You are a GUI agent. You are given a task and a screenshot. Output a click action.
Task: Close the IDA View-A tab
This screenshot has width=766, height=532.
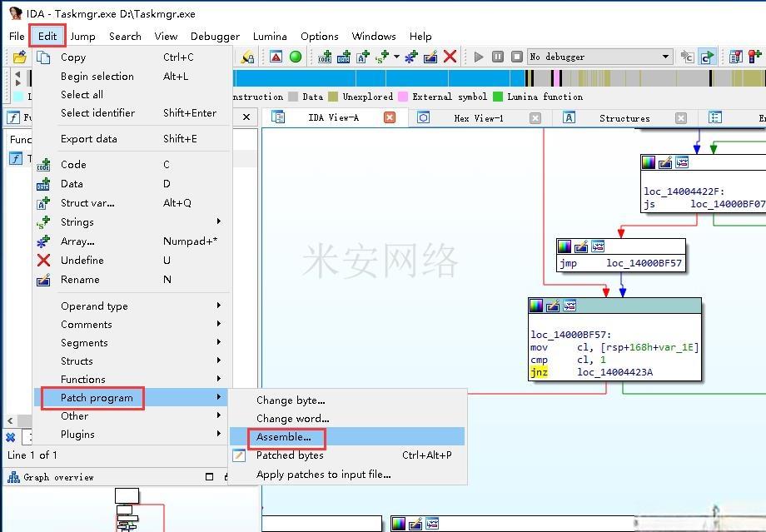pyautogui.click(x=390, y=117)
